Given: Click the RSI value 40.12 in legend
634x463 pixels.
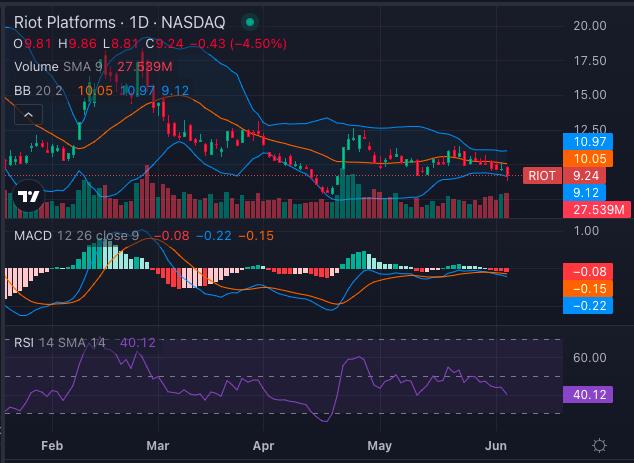Looking at the screenshot, I should point(138,342).
